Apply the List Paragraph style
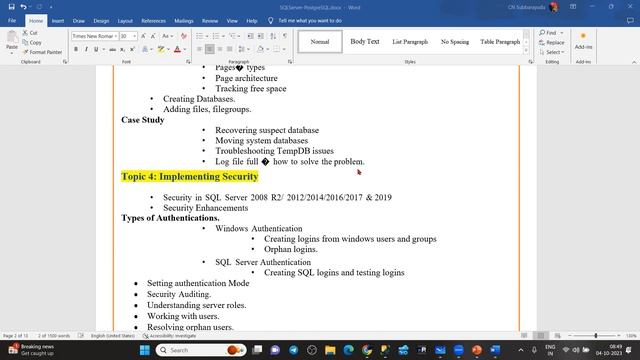Screen dimensions: 640x360 (410, 42)
